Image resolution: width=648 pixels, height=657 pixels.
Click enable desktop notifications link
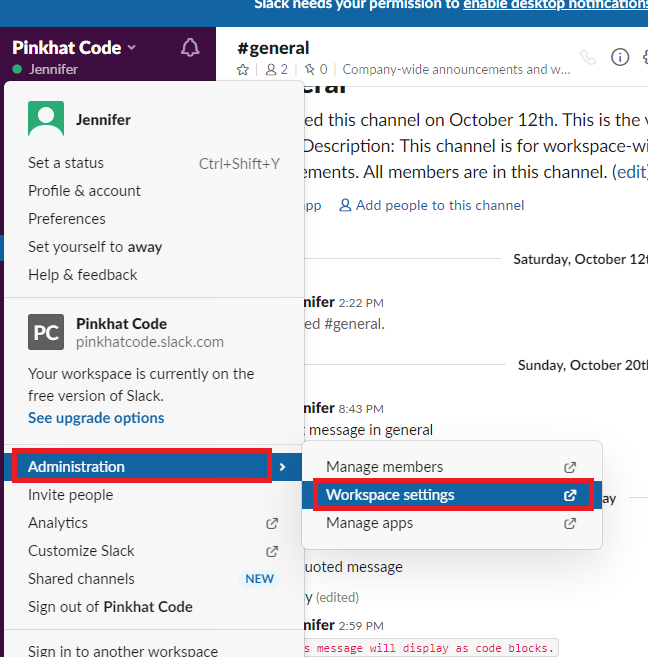[x=555, y=5]
